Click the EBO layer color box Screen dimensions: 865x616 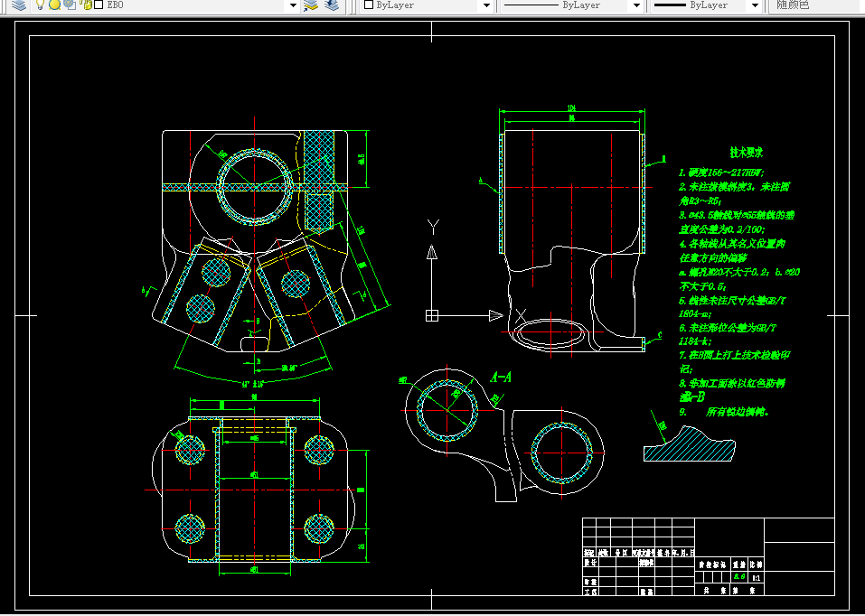click(99, 5)
